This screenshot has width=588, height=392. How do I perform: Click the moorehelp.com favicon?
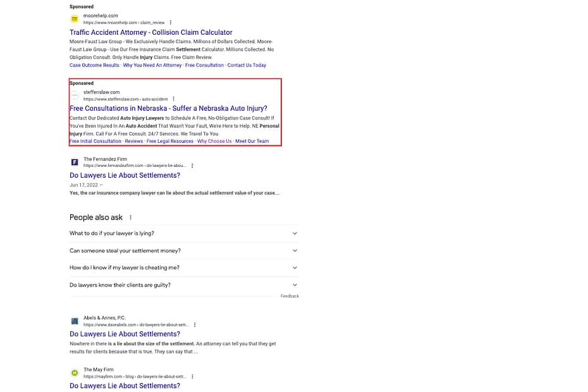click(x=75, y=19)
